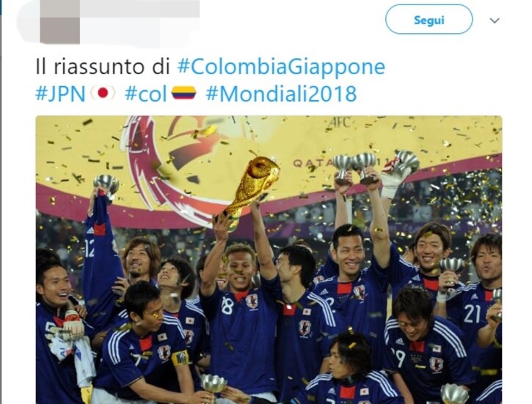Click the 'Il riassunto di' tweet text
532x404 pixels.
point(103,67)
